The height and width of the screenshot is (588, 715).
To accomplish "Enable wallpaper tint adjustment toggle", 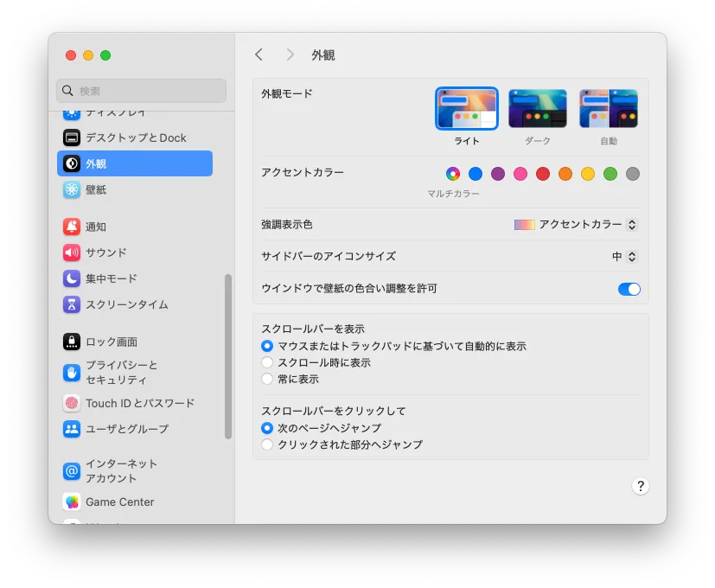I will click(x=629, y=289).
